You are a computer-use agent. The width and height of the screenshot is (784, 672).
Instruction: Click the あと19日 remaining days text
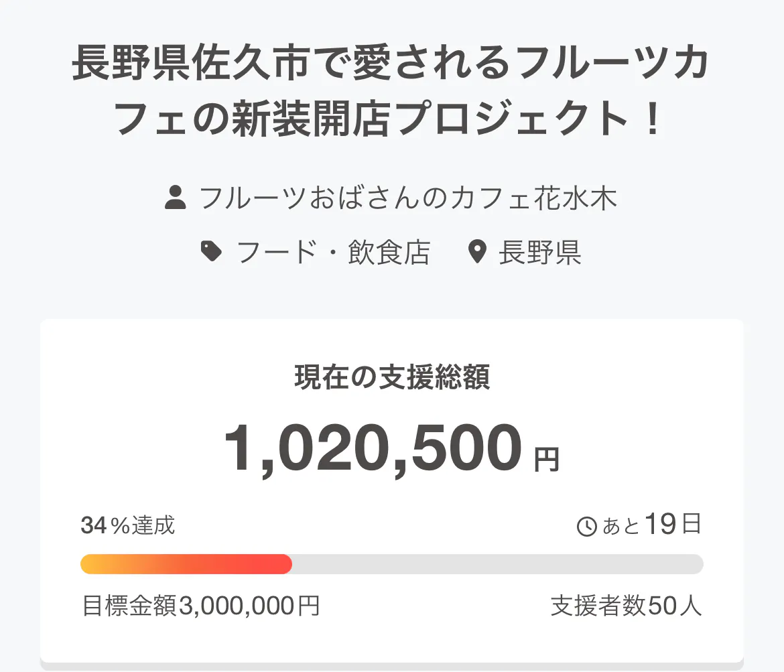pos(651,525)
